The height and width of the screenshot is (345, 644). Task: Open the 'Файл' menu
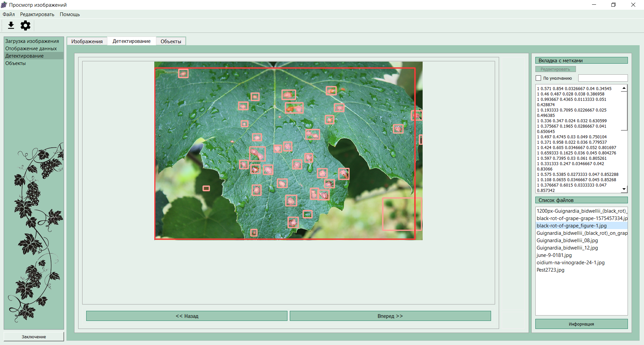coord(9,14)
